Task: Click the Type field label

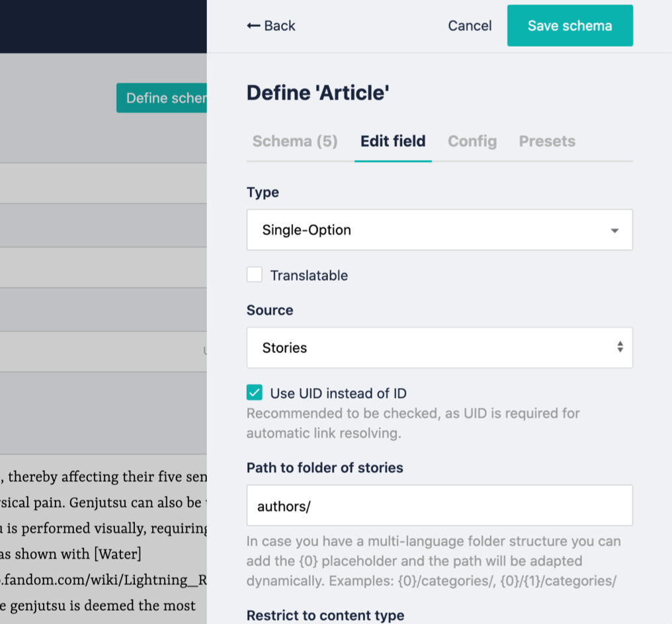Action: (263, 192)
